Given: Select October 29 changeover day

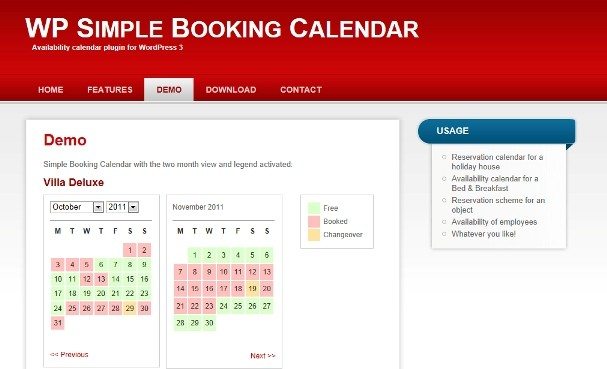Looking at the screenshot, I should coord(130,308).
